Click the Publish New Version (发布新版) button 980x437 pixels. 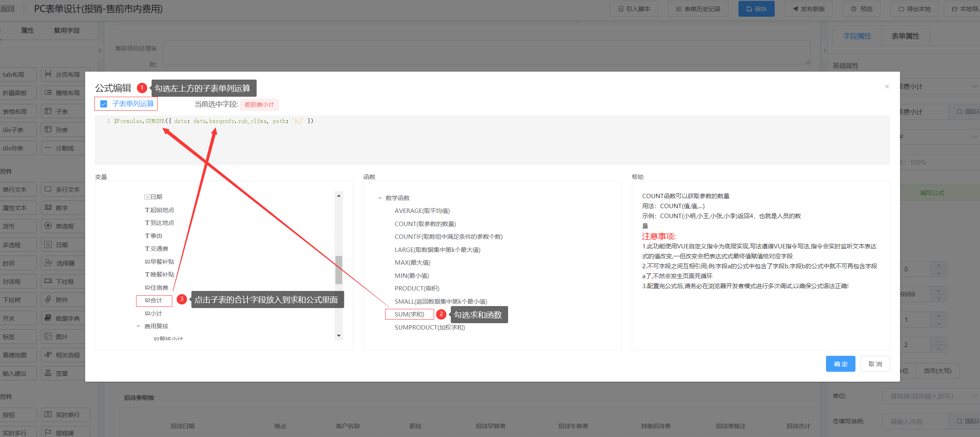[x=809, y=9]
